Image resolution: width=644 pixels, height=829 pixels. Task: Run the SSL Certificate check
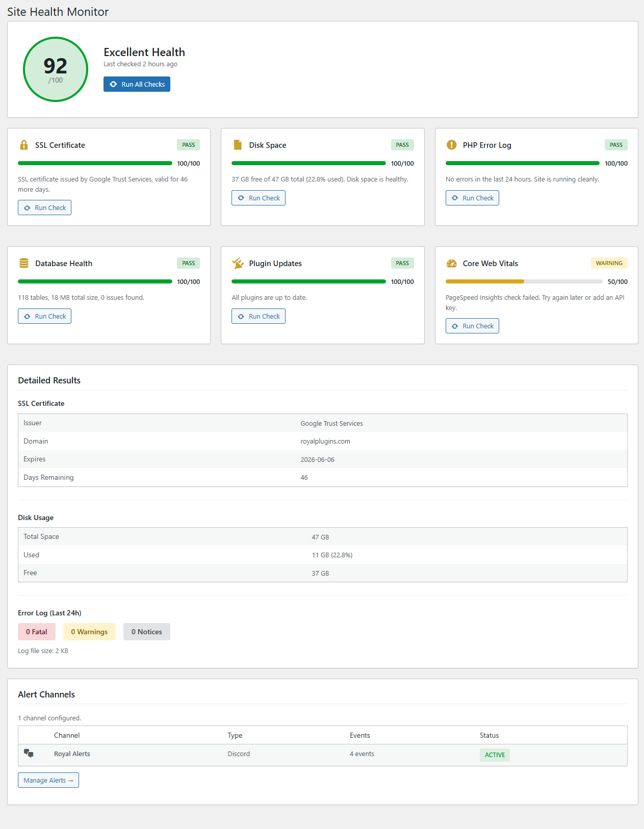pos(45,208)
